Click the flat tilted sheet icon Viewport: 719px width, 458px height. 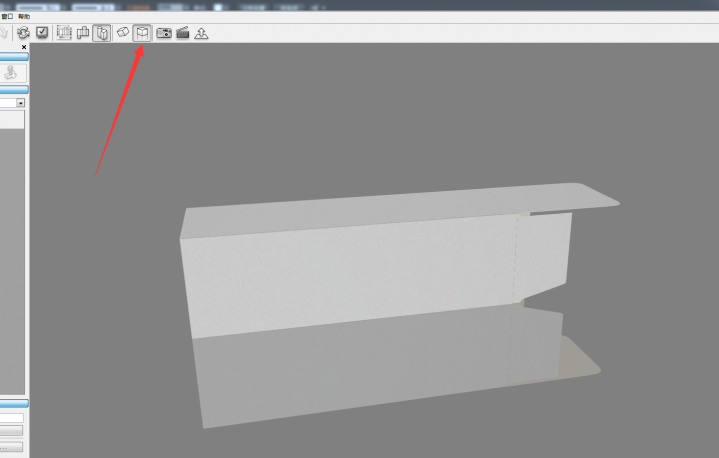pyautogui.click(x=123, y=33)
